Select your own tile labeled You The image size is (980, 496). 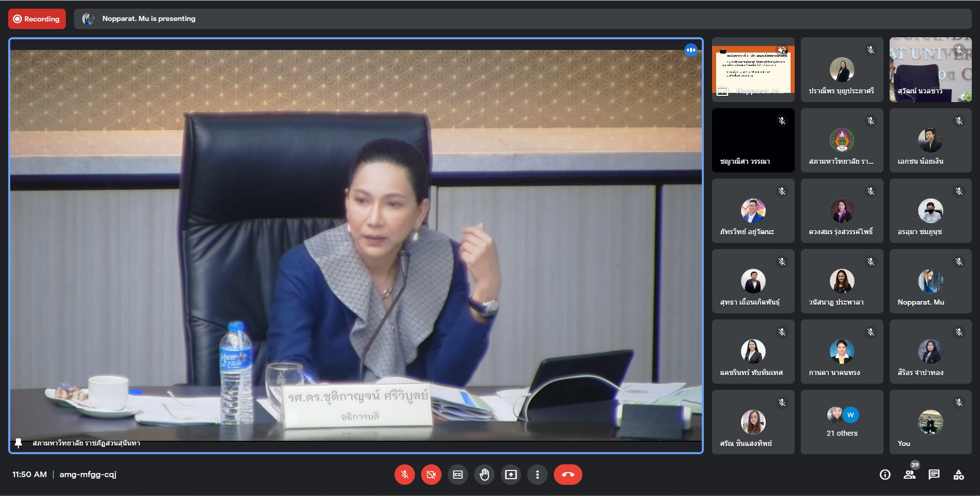pyautogui.click(x=930, y=422)
